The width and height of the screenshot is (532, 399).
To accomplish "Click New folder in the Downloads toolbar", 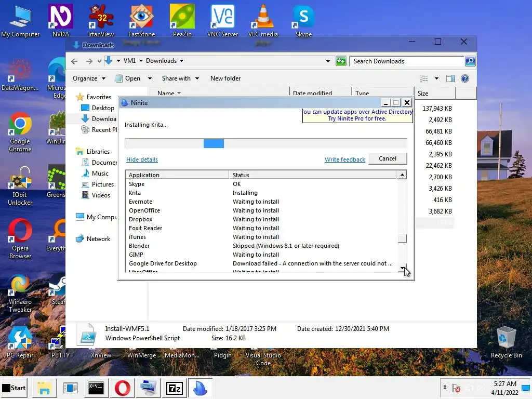I will [225, 78].
